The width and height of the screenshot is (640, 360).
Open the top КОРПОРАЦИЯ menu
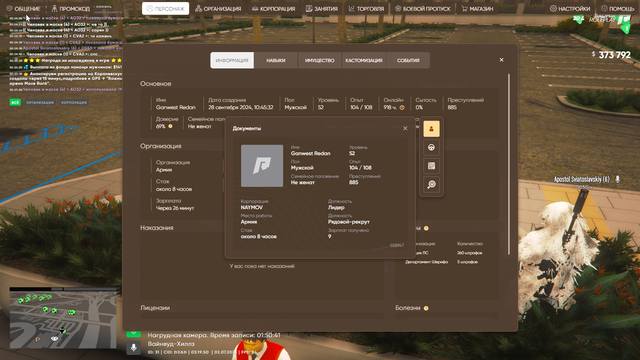[x=273, y=9]
